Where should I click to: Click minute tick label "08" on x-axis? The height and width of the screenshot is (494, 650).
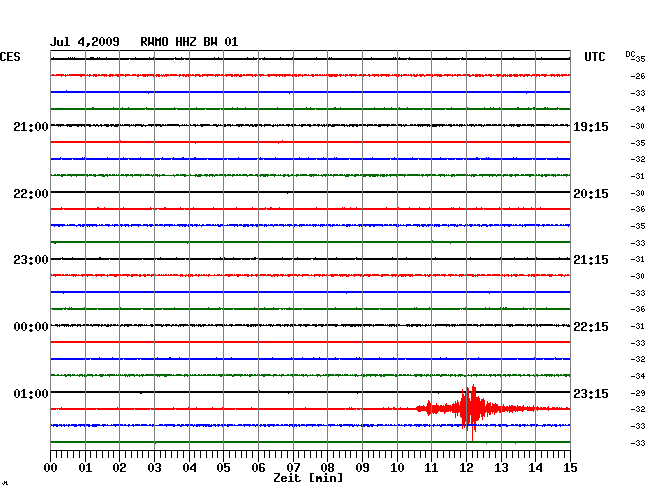click(327, 467)
